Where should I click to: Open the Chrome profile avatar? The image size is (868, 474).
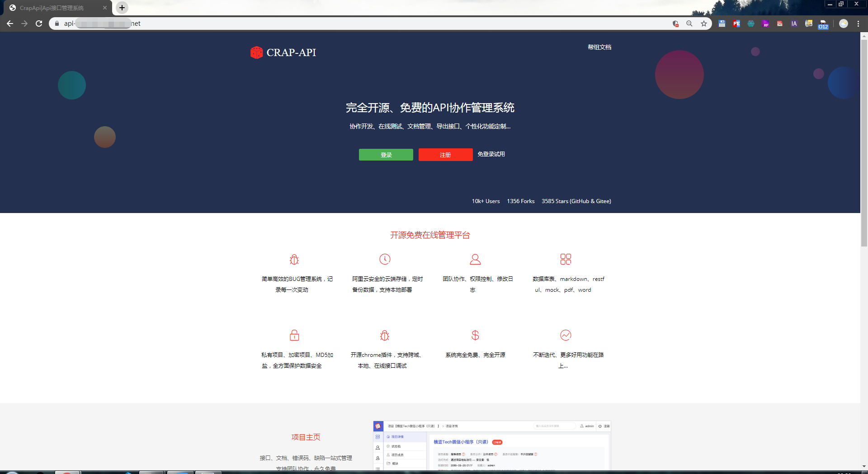click(x=844, y=24)
